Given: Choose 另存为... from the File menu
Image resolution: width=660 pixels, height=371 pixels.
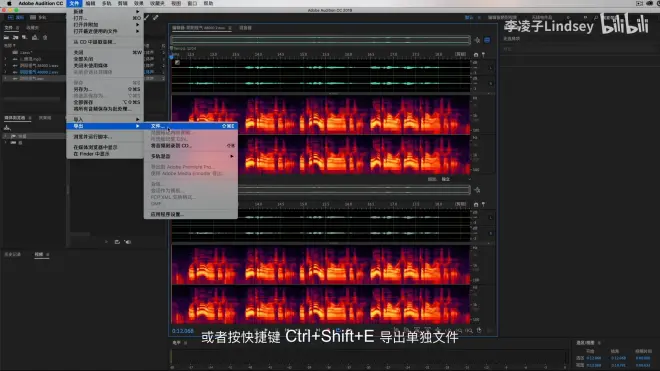Looking at the screenshot, I should click(105, 89).
